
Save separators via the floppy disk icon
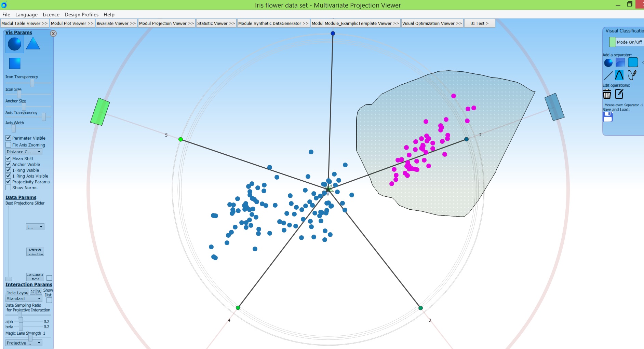607,117
